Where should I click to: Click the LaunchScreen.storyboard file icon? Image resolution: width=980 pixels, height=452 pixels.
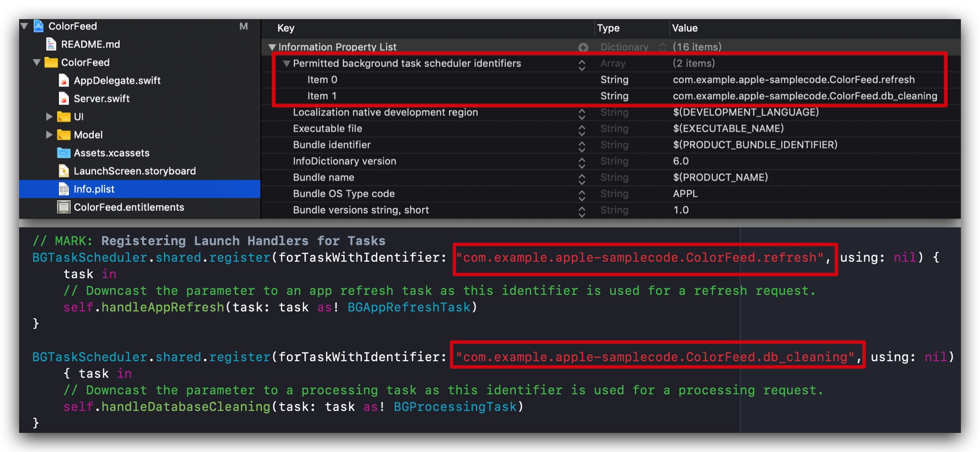pyautogui.click(x=64, y=171)
